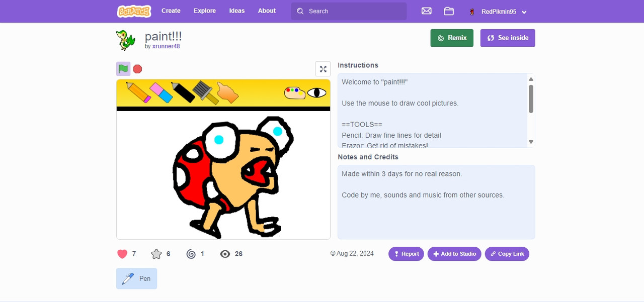
Task: Select the pink eraser tool
Action: point(161,92)
